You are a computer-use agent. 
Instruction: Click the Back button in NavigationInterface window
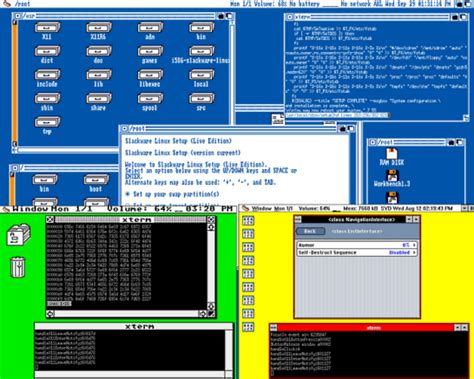(310, 231)
